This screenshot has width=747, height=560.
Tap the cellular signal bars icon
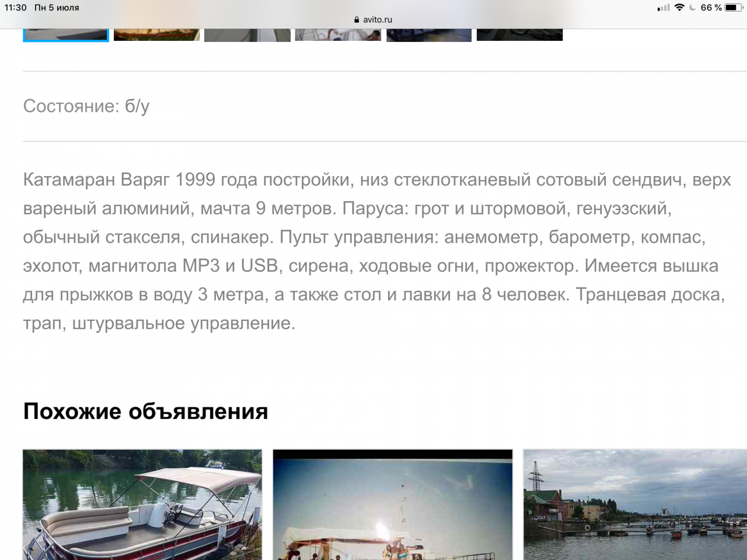(664, 8)
